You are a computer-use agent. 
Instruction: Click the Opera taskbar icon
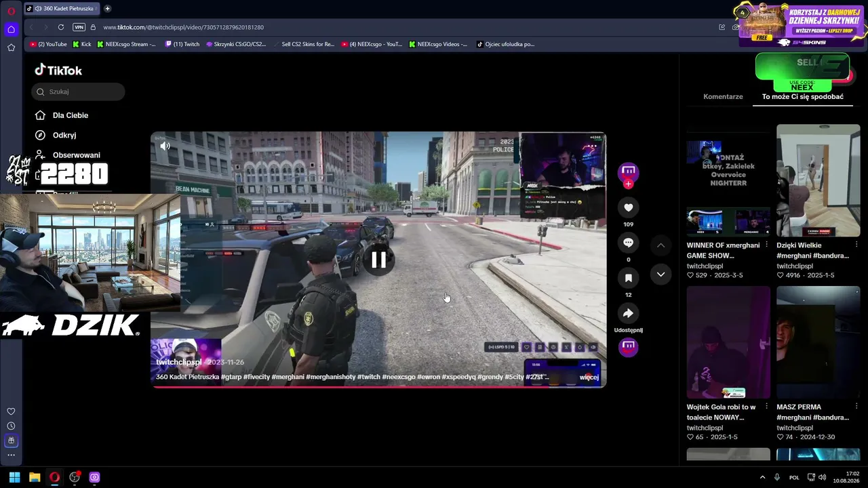tap(55, 477)
